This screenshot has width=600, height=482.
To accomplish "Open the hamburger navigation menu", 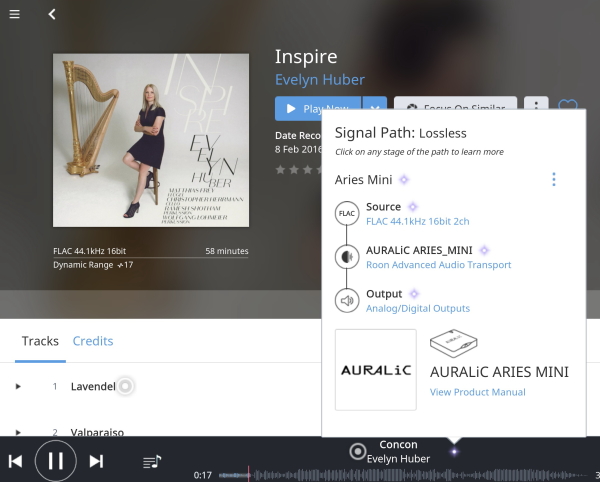I will (15, 14).
